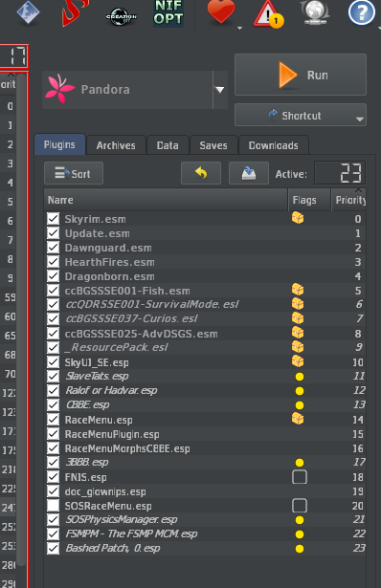Click the archive flag icon for ccBGSSSE001-Fish.esm
The image size is (381, 588).
(298, 290)
